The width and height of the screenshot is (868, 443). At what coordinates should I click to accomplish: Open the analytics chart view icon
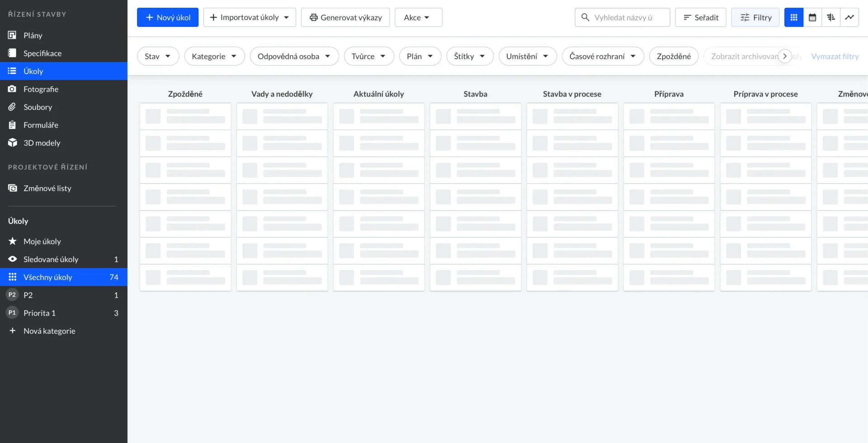pyautogui.click(x=849, y=18)
